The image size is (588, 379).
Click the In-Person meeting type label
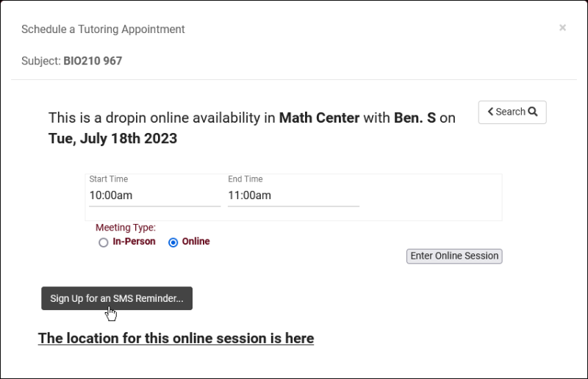(x=134, y=242)
